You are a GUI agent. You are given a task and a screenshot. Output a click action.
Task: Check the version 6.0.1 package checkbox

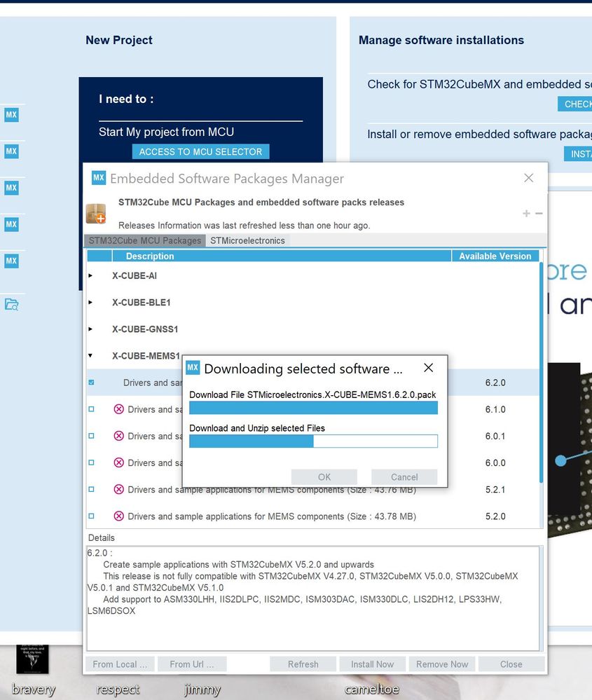[92, 436]
